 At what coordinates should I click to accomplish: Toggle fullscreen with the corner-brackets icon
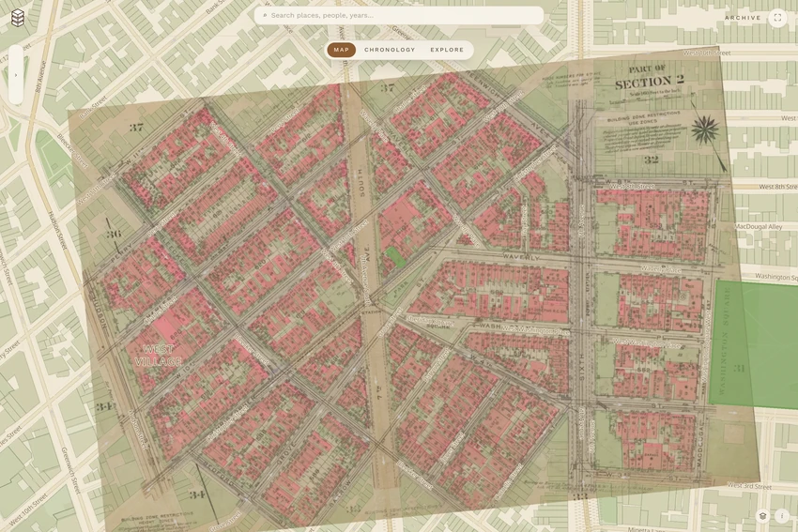[x=777, y=18]
